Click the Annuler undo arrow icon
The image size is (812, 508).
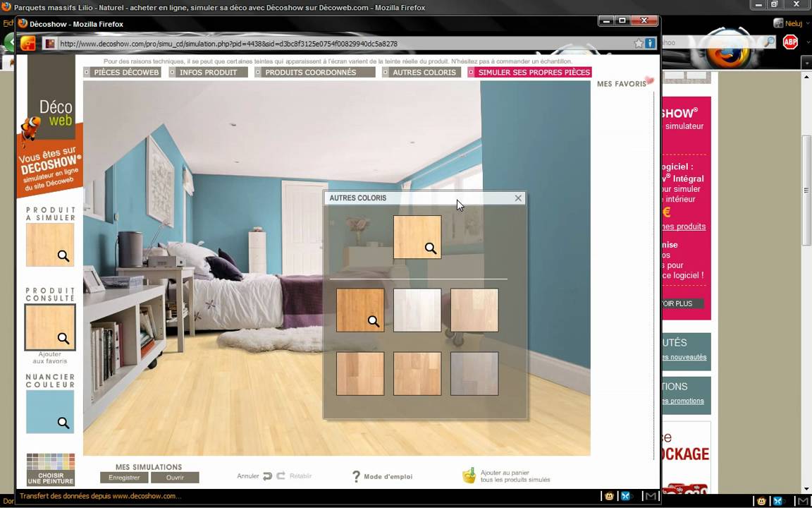click(x=267, y=476)
